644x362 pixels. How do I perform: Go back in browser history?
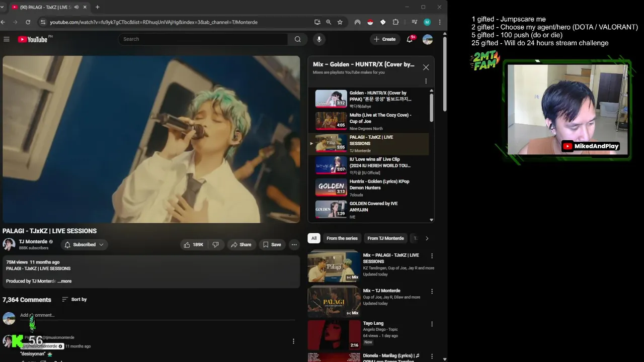point(4,22)
